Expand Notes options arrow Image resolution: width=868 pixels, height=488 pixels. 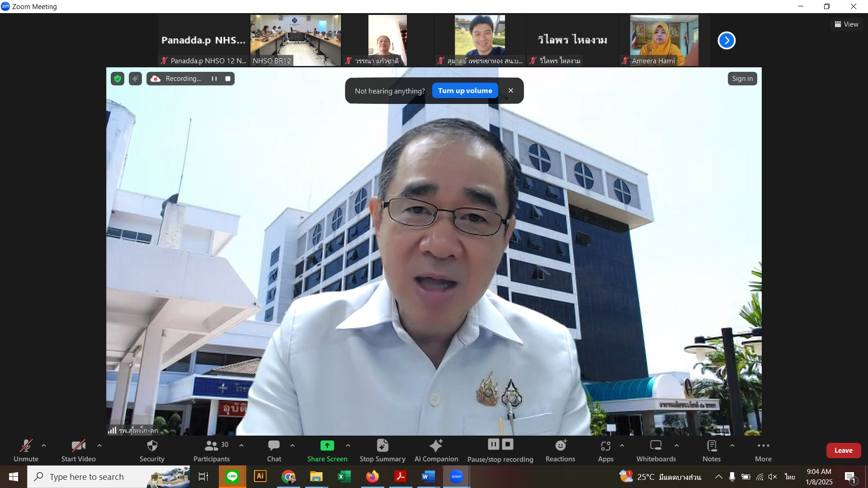click(732, 446)
